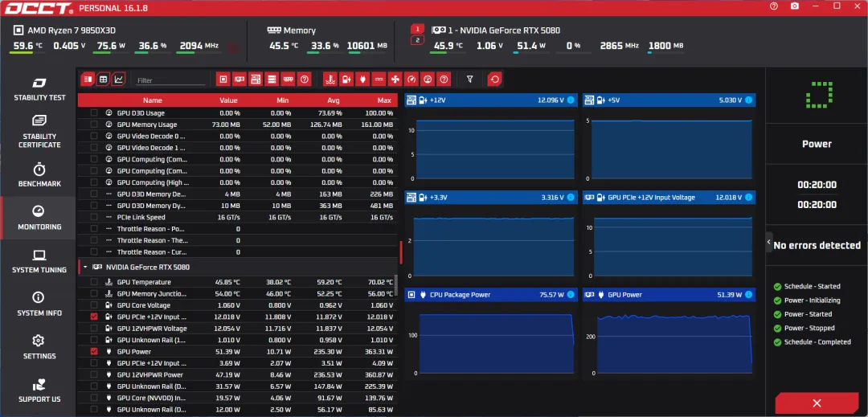Select the GPU Core (NVVDD) In... row
The width and height of the screenshot is (868, 417).
(237, 399)
